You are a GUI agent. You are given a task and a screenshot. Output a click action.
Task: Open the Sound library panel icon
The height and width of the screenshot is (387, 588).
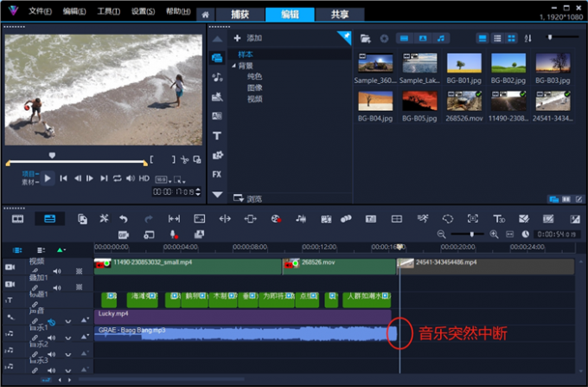217,77
